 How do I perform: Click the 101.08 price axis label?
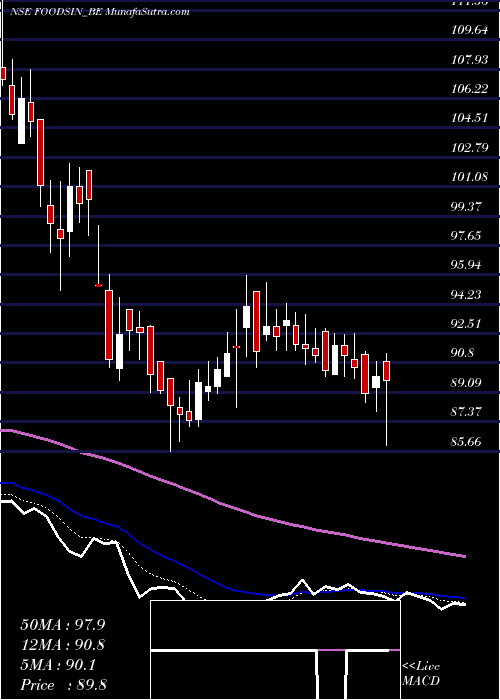(x=470, y=177)
